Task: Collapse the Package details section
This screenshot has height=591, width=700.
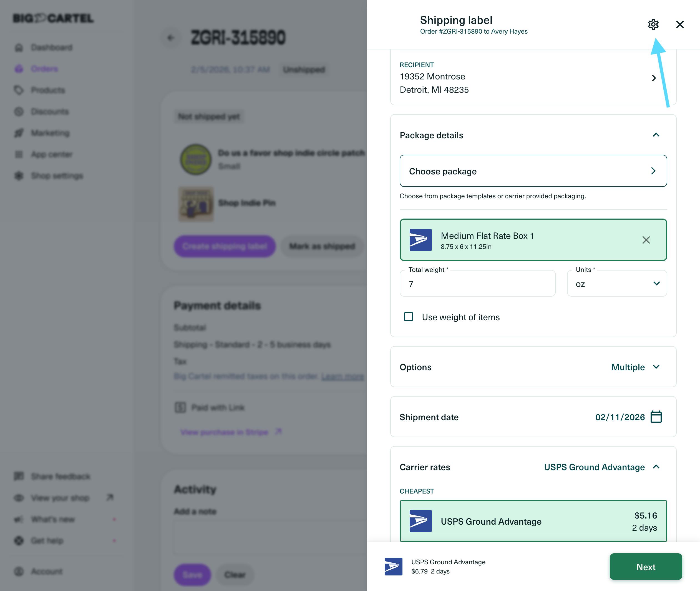Action: [656, 135]
